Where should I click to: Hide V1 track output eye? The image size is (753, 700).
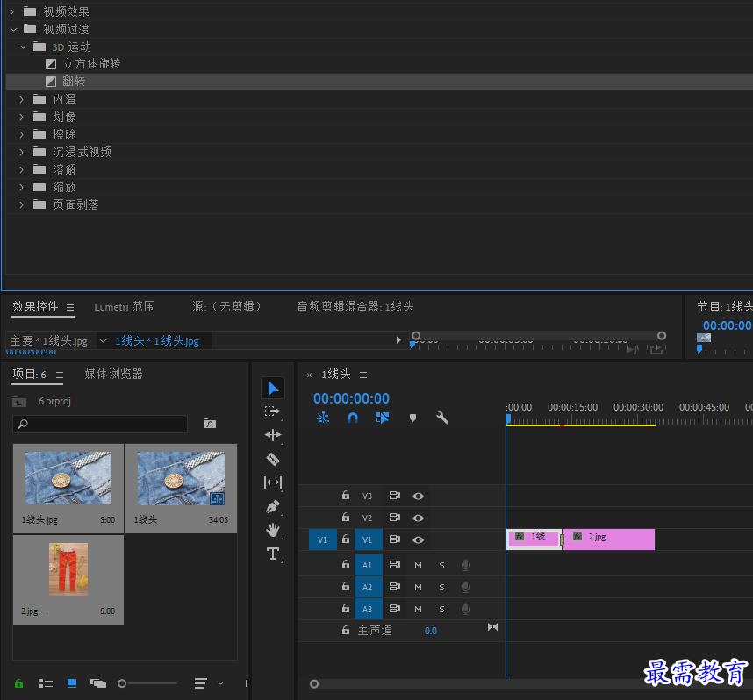coord(419,540)
